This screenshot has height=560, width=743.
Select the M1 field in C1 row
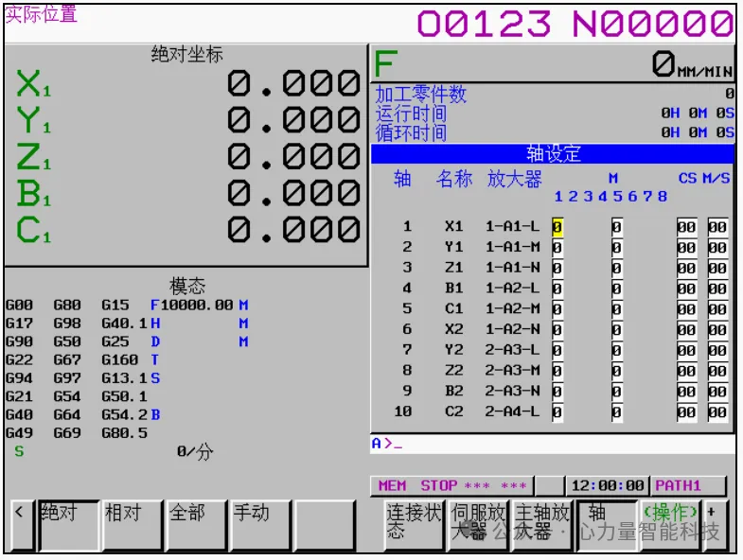557,309
